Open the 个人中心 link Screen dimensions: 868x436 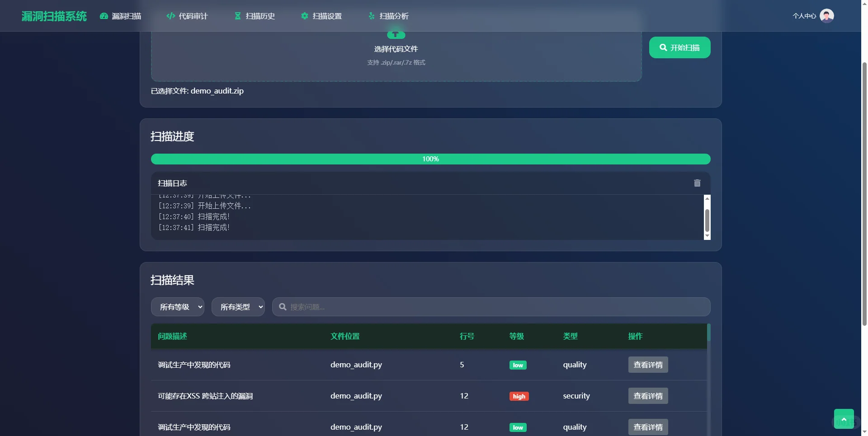804,16
